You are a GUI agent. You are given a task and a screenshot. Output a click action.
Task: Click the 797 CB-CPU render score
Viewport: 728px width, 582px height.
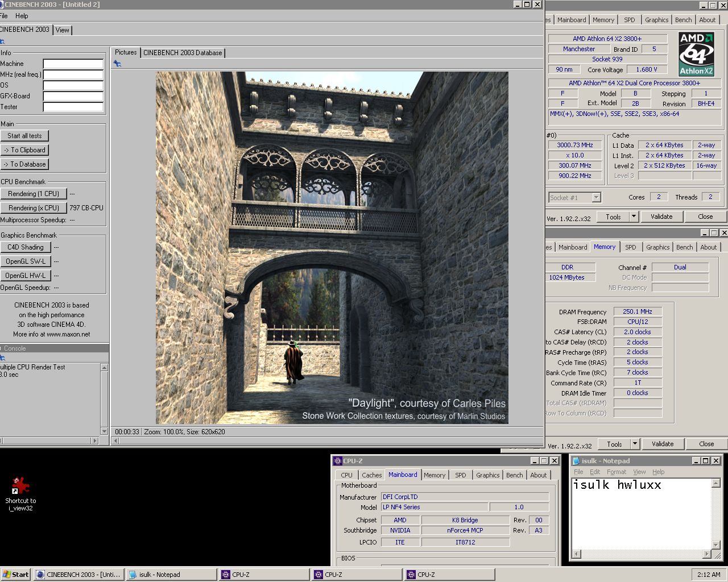tap(86, 208)
